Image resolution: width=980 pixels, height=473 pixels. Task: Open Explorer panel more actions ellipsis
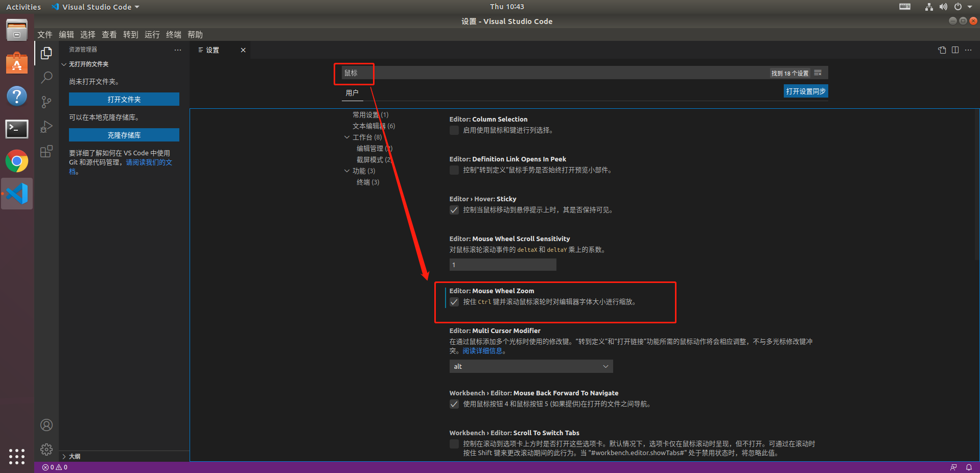pyautogui.click(x=178, y=50)
